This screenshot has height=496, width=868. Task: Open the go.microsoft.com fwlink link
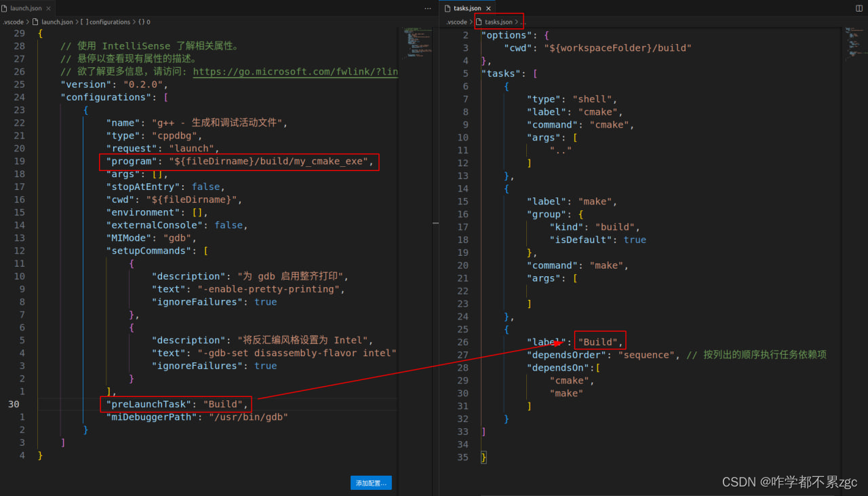click(x=296, y=71)
